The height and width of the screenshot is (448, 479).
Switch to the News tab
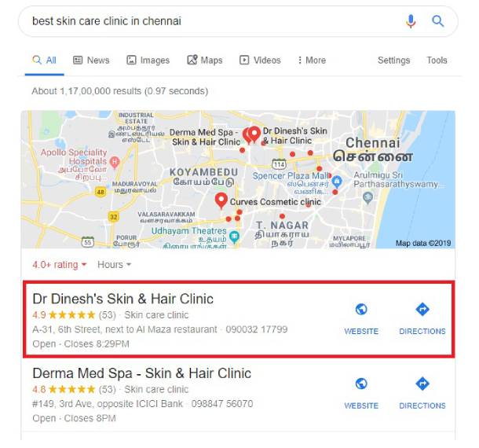pos(91,61)
